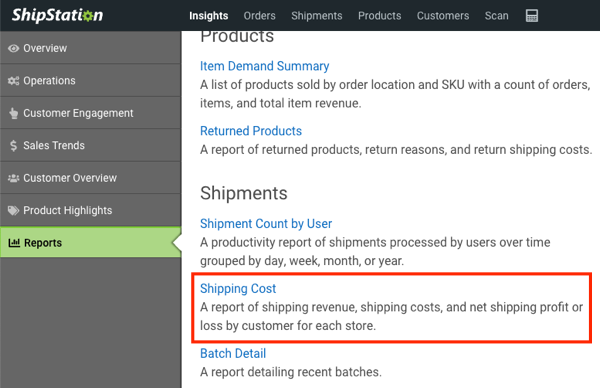Image resolution: width=600 pixels, height=388 pixels.
Task: Click the 'A report detailing recent batches.' text
Action: click(x=291, y=372)
